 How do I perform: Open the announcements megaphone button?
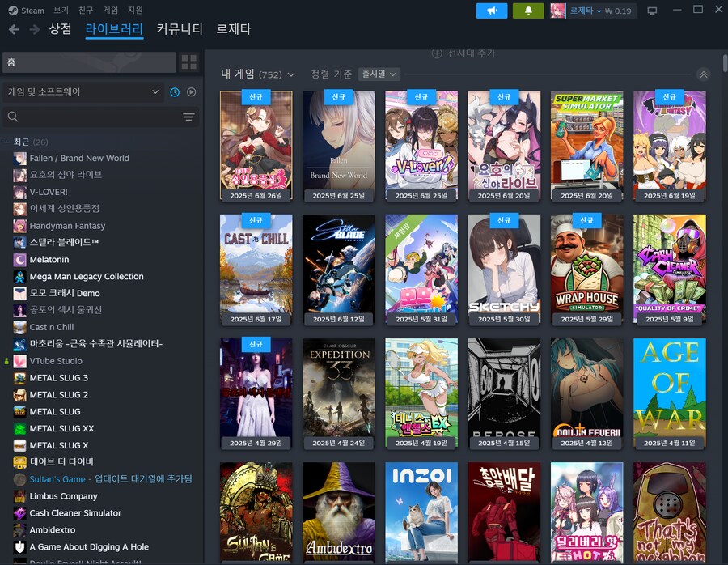point(492,11)
